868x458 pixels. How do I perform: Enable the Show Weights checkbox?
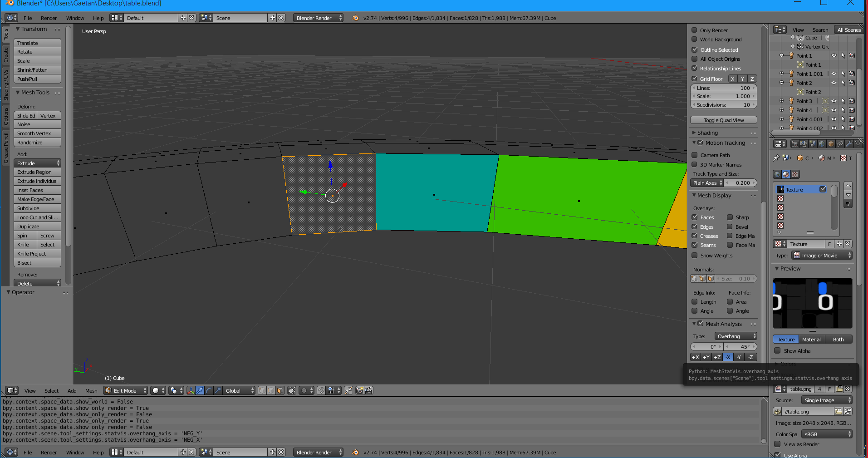tap(694, 256)
